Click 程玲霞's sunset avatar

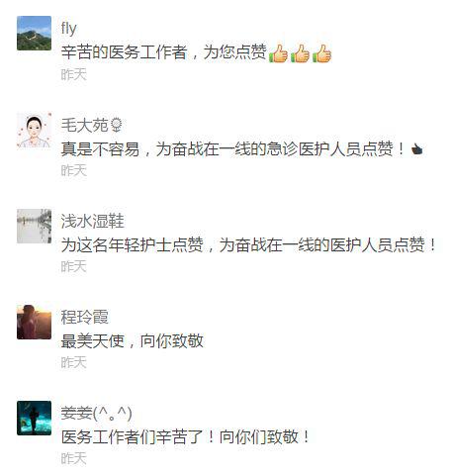coord(34,322)
